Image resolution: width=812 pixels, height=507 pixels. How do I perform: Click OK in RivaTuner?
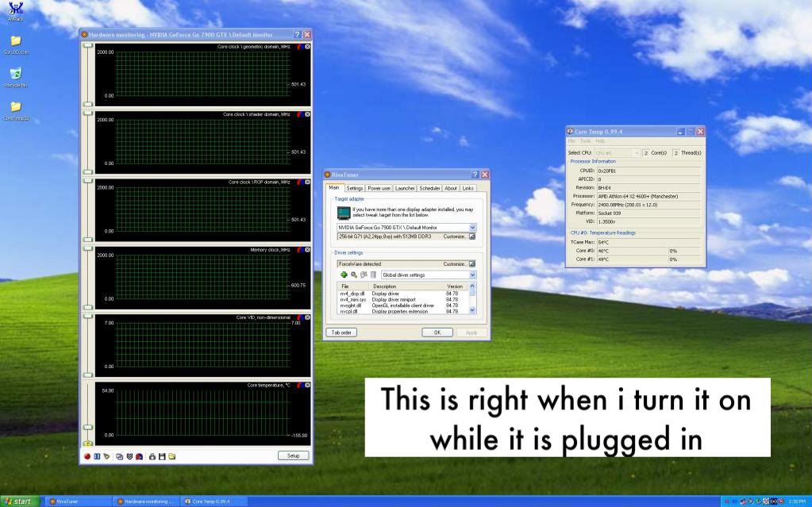(x=437, y=332)
